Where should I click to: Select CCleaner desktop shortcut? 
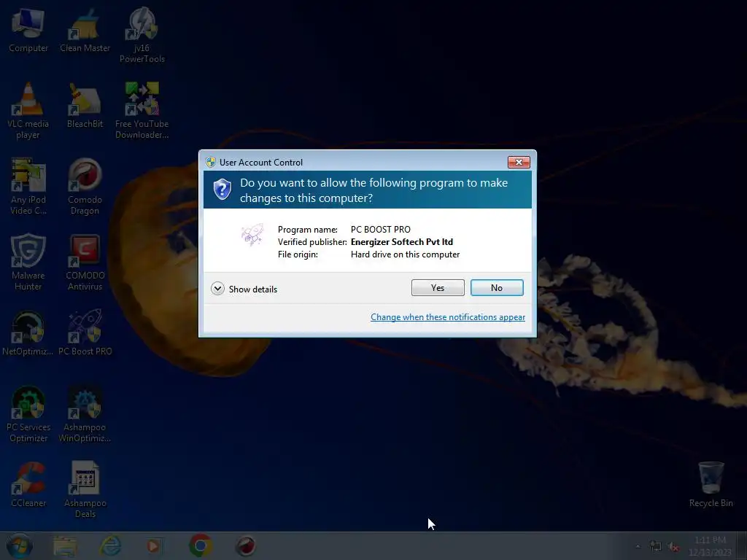[x=28, y=485]
